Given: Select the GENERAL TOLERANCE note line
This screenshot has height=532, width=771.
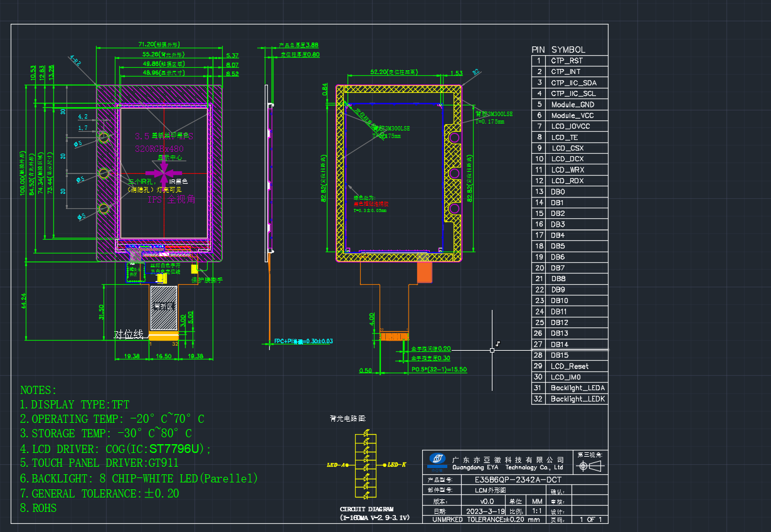Looking at the screenshot, I should (100, 494).
